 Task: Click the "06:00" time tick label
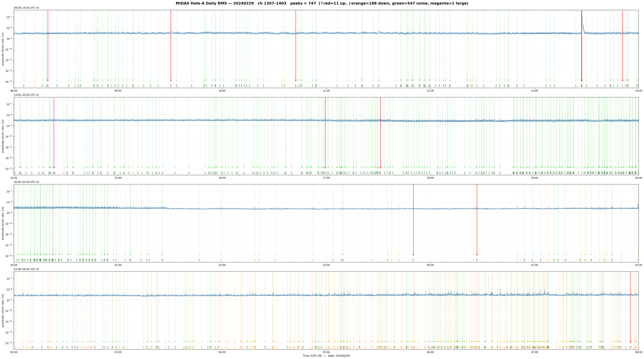click(430, 352)
